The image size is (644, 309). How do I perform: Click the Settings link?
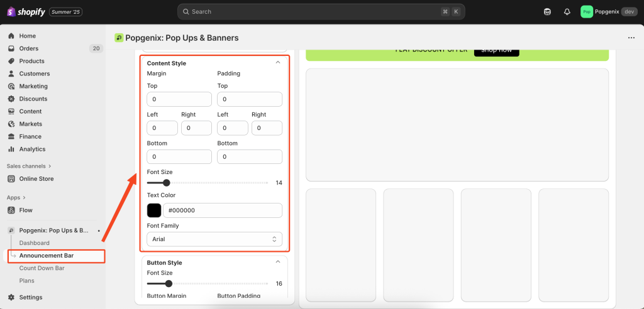(31, 297)
